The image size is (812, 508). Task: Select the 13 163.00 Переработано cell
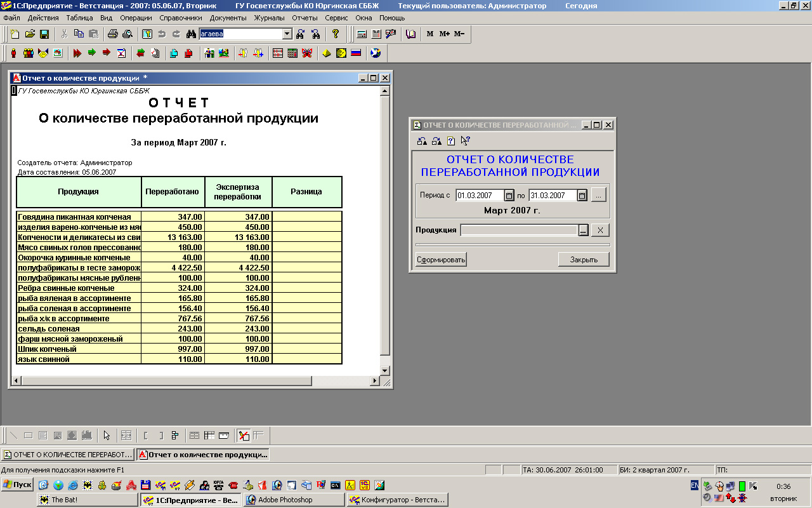(173, 237)
